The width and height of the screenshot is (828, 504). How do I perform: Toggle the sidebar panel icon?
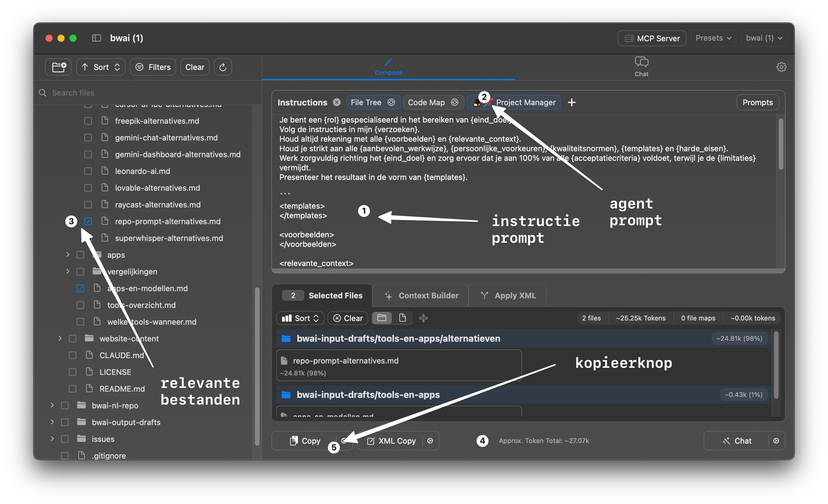coord(96,38)
